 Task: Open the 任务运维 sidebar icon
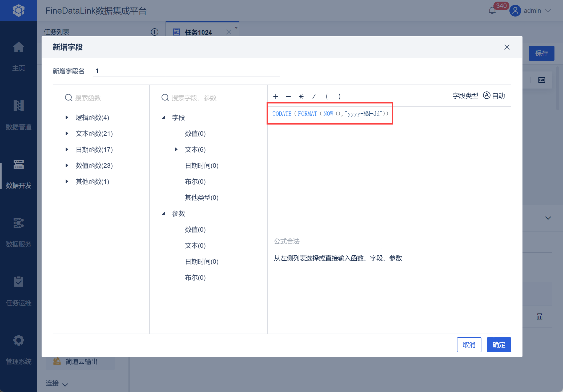coord(18,282)
